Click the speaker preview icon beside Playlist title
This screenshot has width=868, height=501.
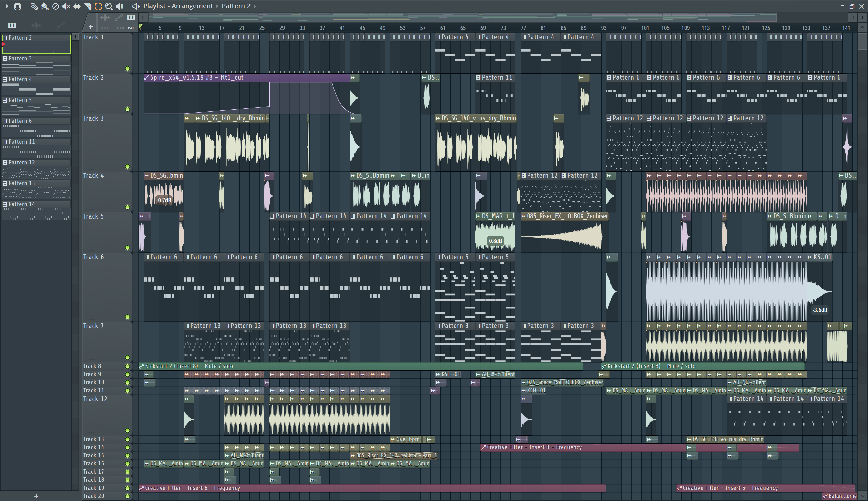pyautogui.click(x=136, y=6)
